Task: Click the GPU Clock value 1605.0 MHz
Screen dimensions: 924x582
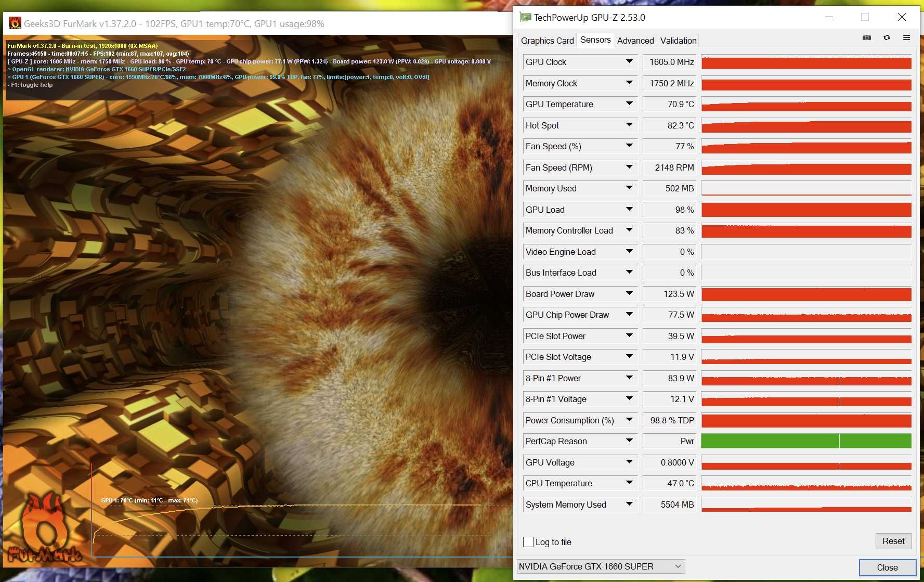Action: [670, 62]
